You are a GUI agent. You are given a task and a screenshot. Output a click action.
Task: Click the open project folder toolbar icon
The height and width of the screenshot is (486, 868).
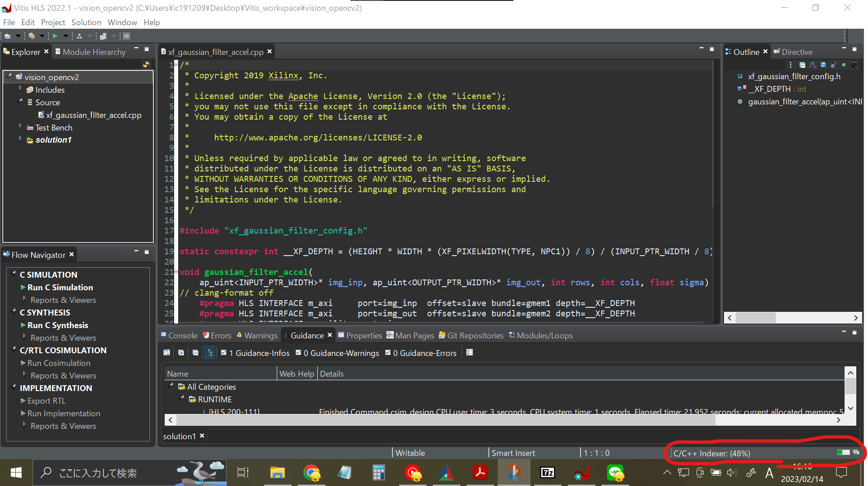click(8, 36)
